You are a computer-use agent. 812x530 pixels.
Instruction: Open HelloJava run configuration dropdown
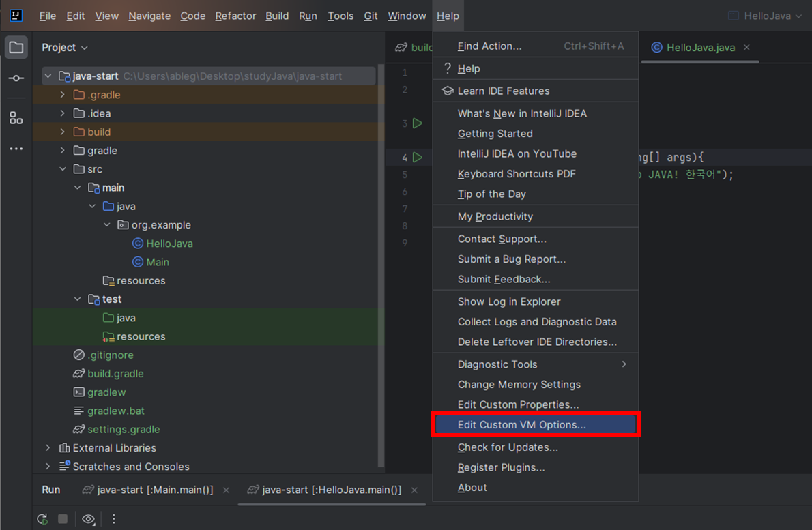coord(766,16)
